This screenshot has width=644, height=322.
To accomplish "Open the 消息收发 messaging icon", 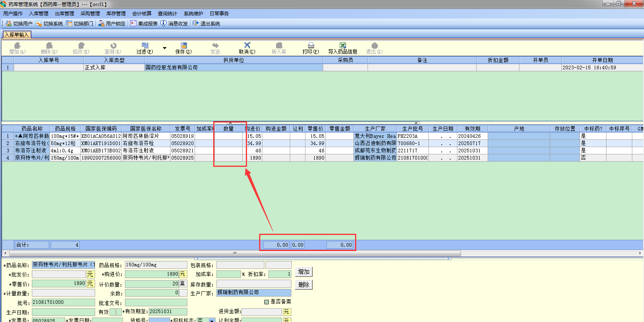I will pos(163,23).
